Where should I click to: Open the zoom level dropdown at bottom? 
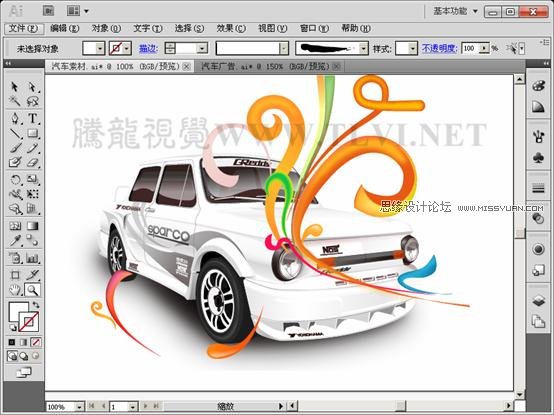click(x=80, y=407)
